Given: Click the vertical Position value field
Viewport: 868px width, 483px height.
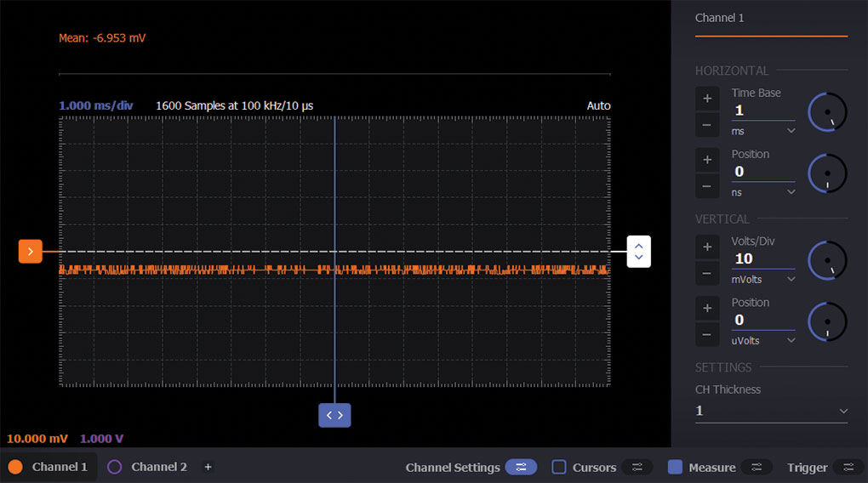Looking at the screenshot, I should (762, 321).
